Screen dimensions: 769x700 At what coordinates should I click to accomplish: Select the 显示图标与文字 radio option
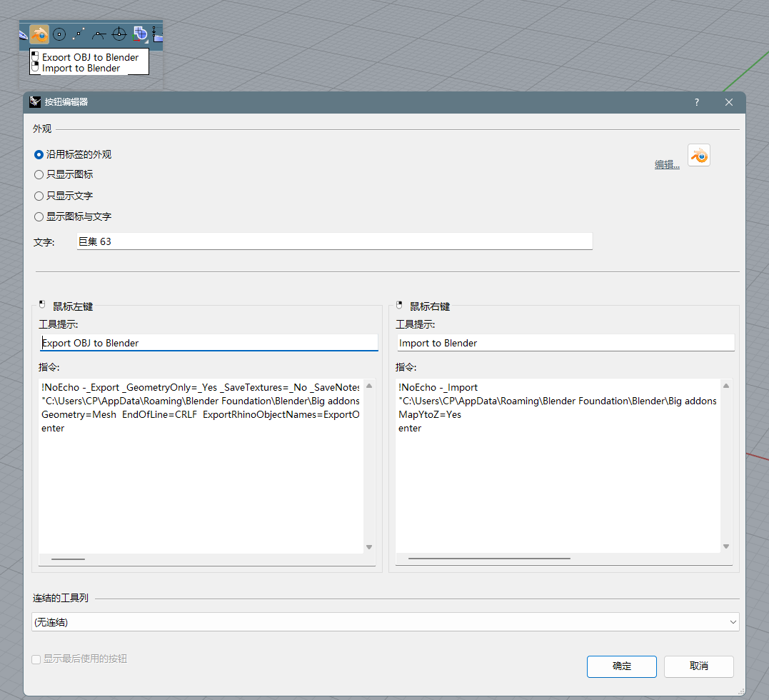pyautogui.click(x=38, y=216)
